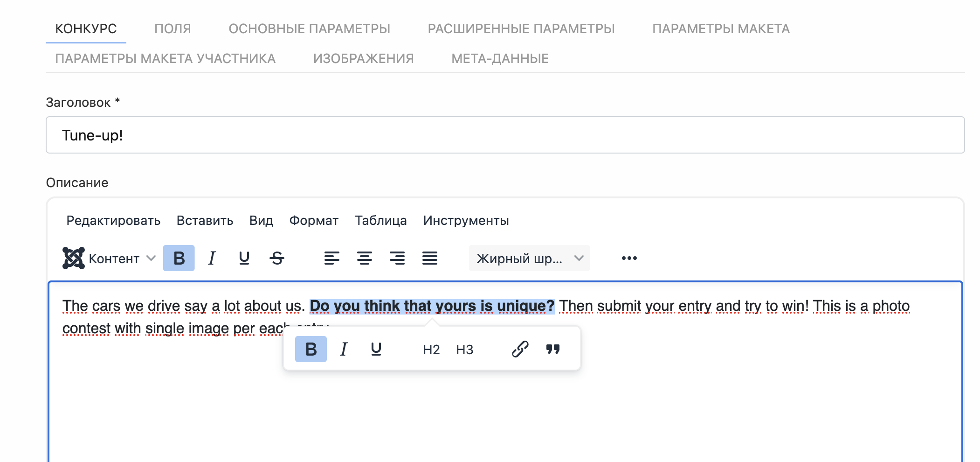Justify text alignment

coord(430,258)
